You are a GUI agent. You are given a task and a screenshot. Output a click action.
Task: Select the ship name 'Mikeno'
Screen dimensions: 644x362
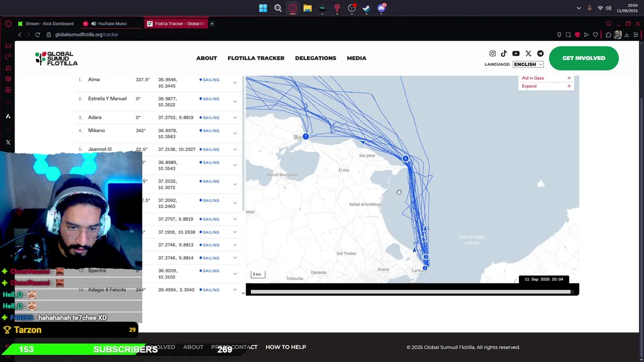click(x=97, y=131)
